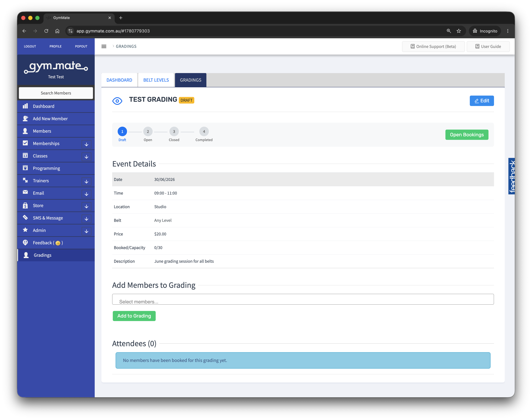The width and height of the screenshot is (532, 420).
Task: Click step 3 Closed circle
Action: (x=174, y=132)
